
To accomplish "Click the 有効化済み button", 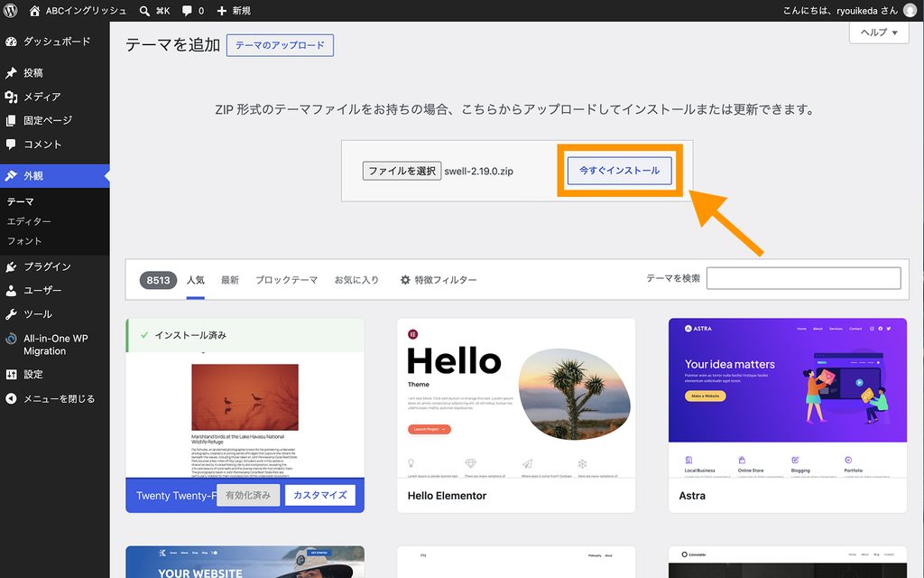I will [x=248, y=495].
